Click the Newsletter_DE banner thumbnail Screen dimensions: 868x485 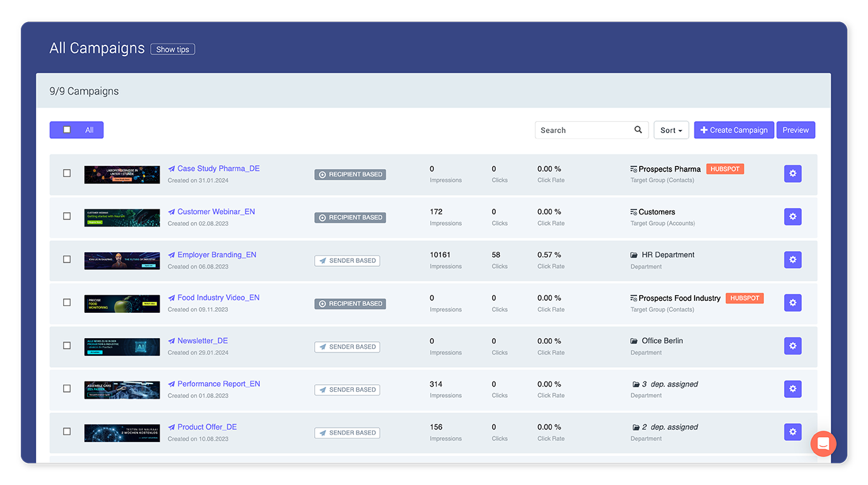point(122,346)
